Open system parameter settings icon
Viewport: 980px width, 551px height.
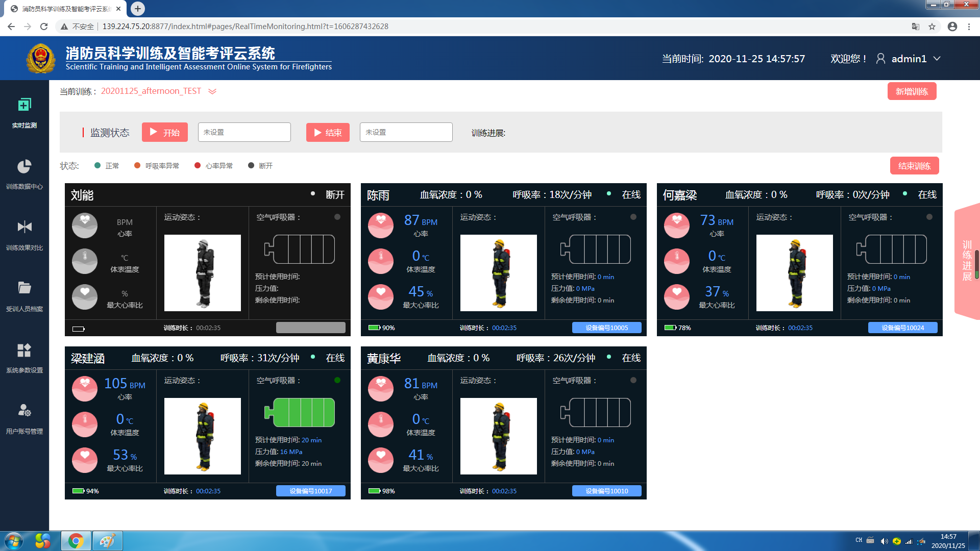24,350
